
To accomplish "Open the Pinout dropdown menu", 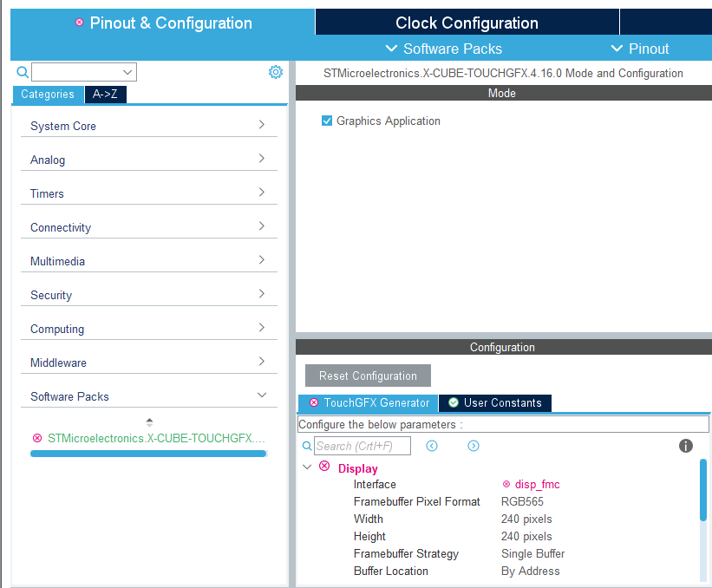I will pos(640,49).
